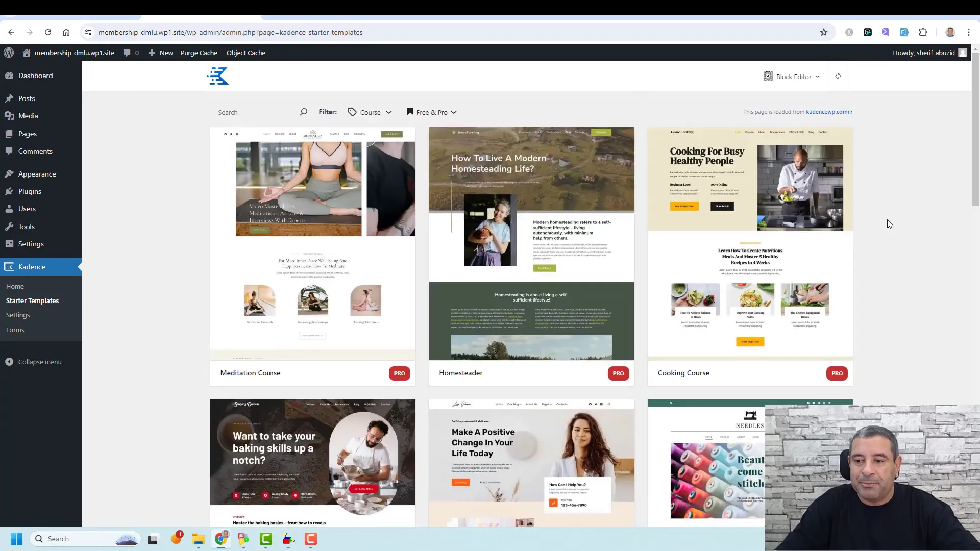Click the browser address bar URL
This screenshot has width=980, height=551.
(230, 32)
